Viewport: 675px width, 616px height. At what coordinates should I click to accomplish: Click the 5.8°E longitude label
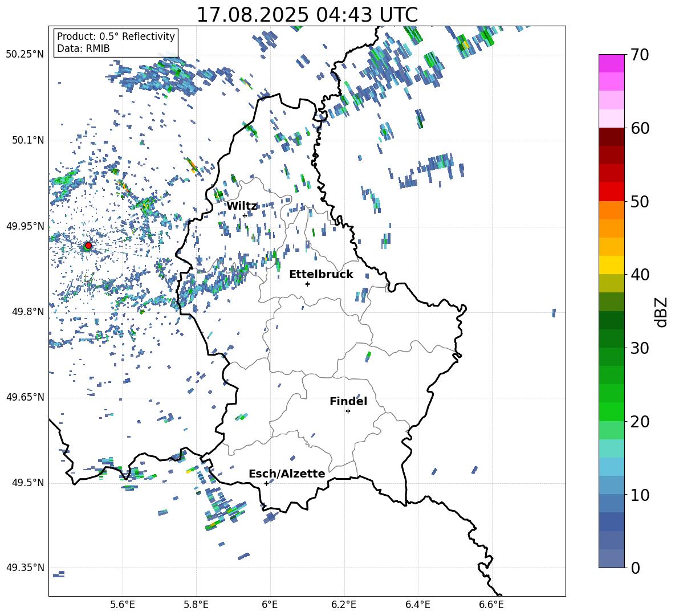coord(196,605)
